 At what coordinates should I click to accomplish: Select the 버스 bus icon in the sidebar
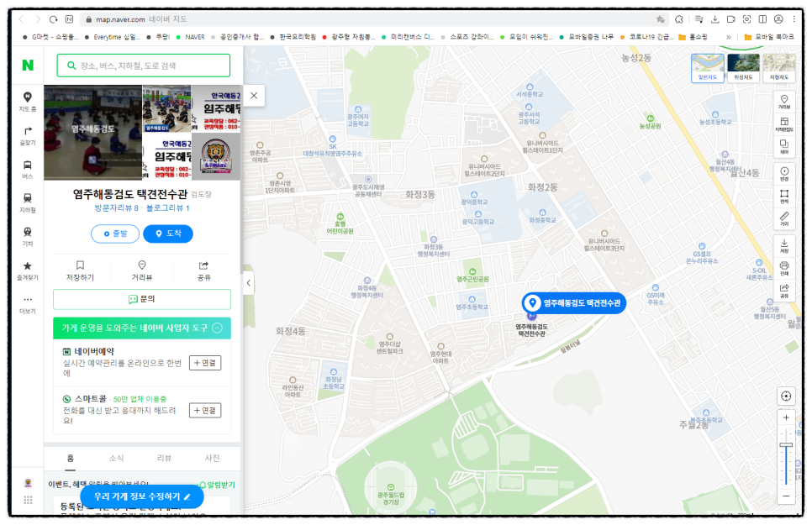[x=28, y=170]
